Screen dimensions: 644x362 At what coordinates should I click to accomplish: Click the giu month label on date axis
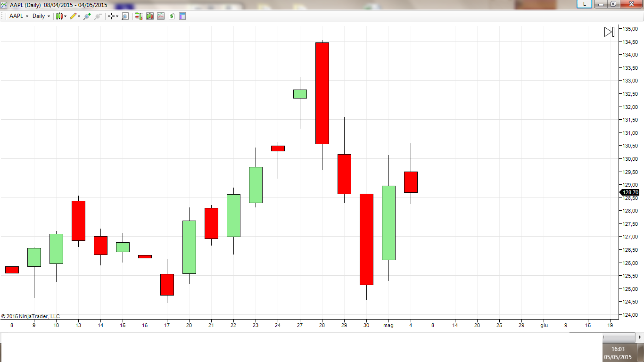(544, 325)
